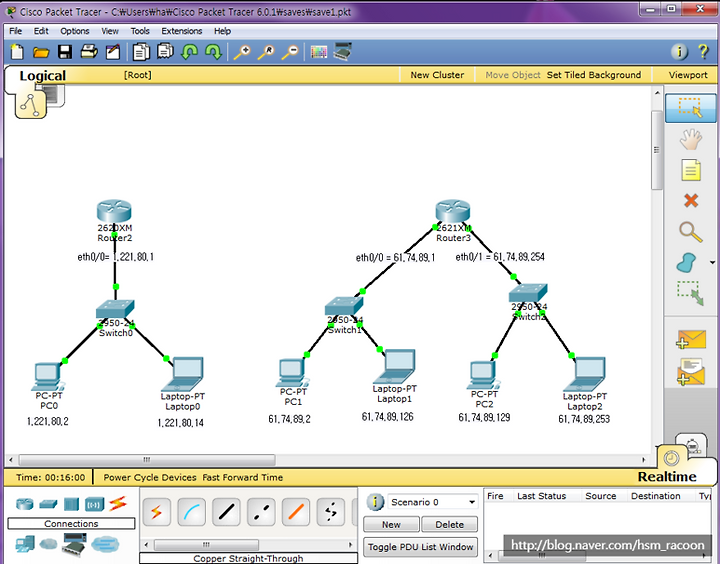Click the Delete scenario button

click(450, 524)
